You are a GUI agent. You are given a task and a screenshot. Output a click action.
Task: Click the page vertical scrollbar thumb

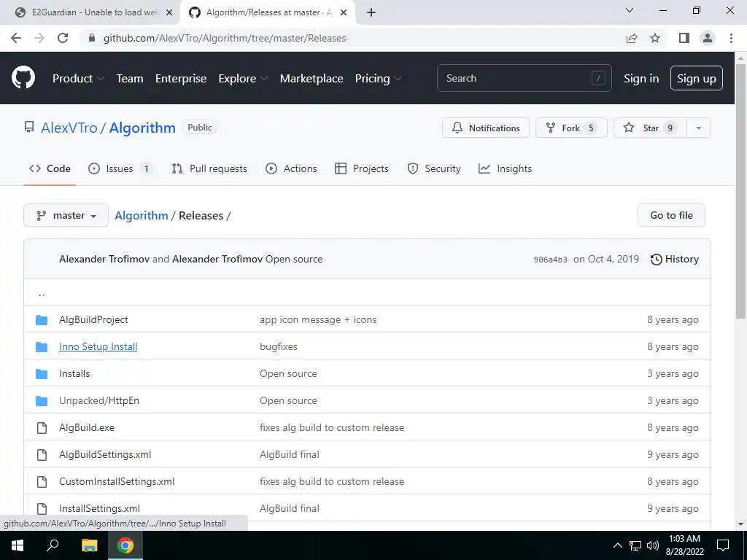pyautogui.click(x=741, y=190)
